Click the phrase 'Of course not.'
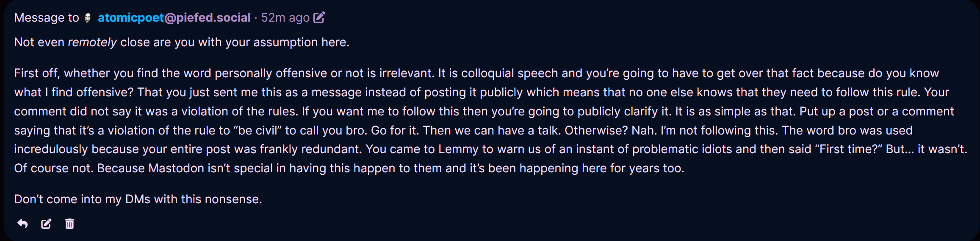 pos(54,168)
